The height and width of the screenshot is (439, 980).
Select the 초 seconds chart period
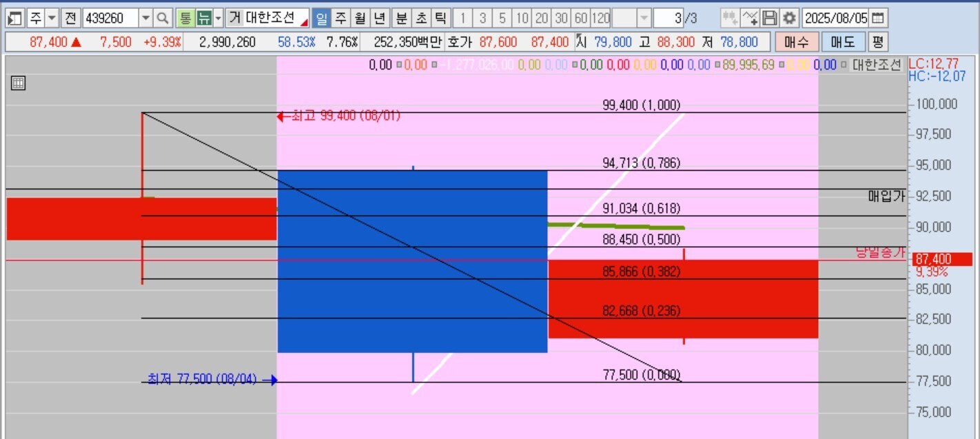(x=420, y=18)
